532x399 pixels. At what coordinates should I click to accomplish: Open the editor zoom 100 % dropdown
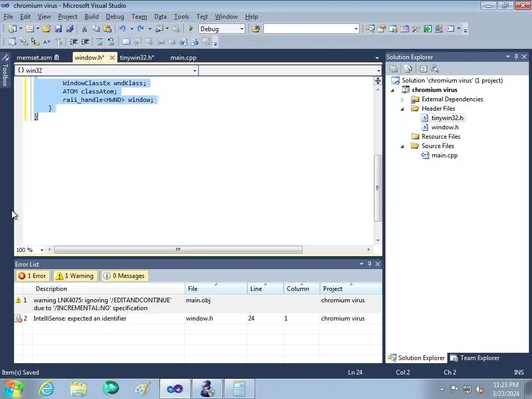42,250
